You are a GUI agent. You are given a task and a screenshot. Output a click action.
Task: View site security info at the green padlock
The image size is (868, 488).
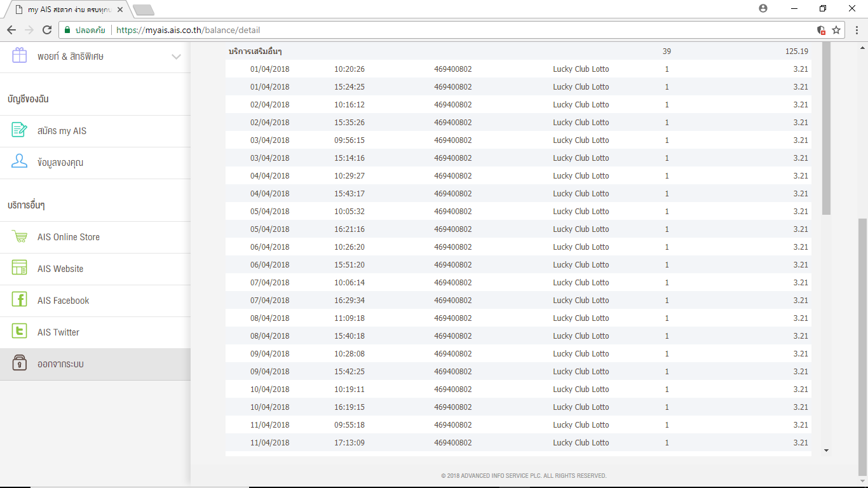click(67, 30)
